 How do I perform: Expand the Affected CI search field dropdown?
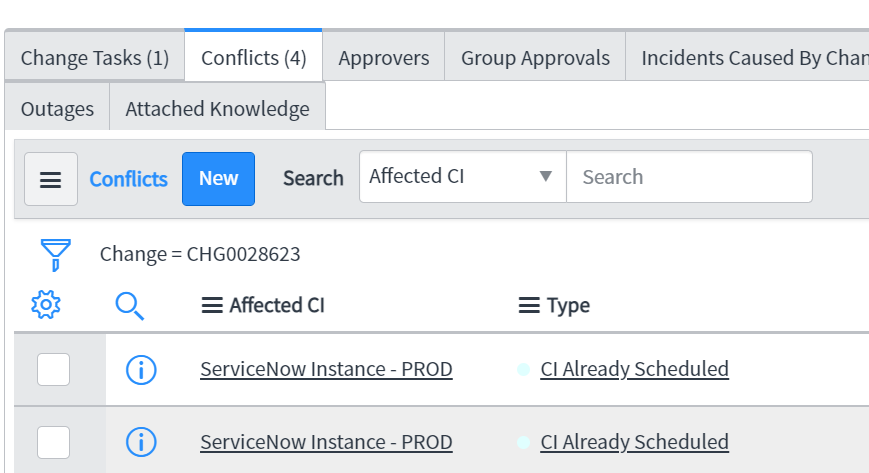tap(463, 176)
